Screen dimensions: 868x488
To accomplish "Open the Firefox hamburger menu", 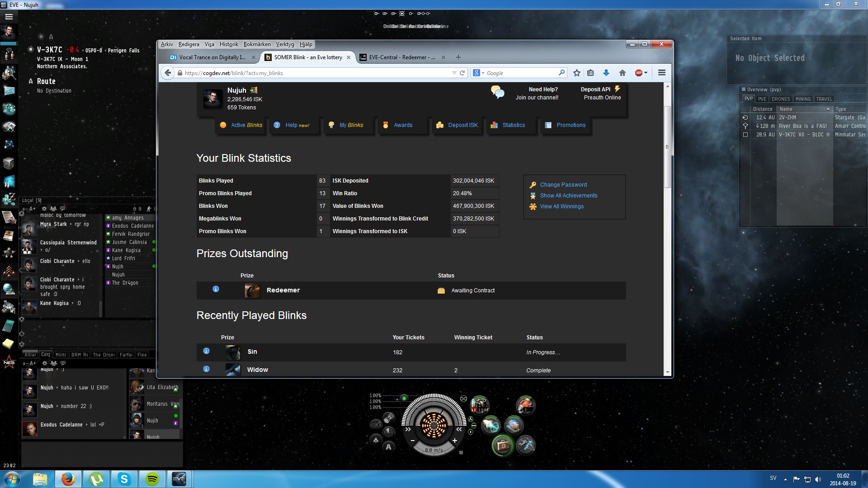I will 661,73.
